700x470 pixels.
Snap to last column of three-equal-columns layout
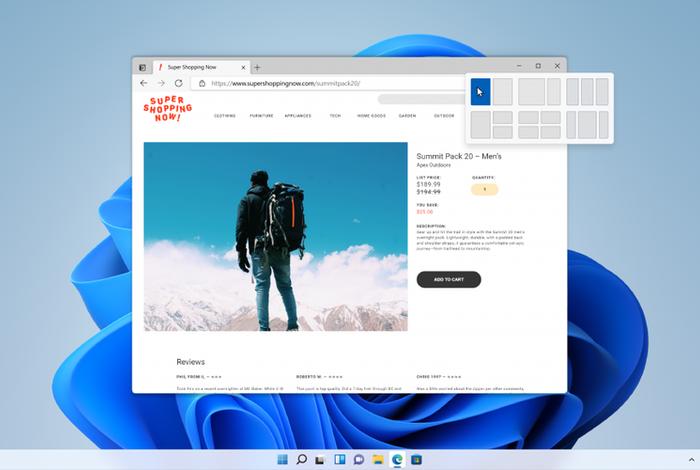click(602, 92)
